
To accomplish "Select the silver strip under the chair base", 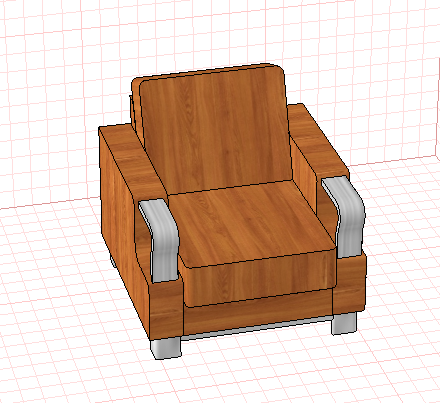I will [257, 328].
